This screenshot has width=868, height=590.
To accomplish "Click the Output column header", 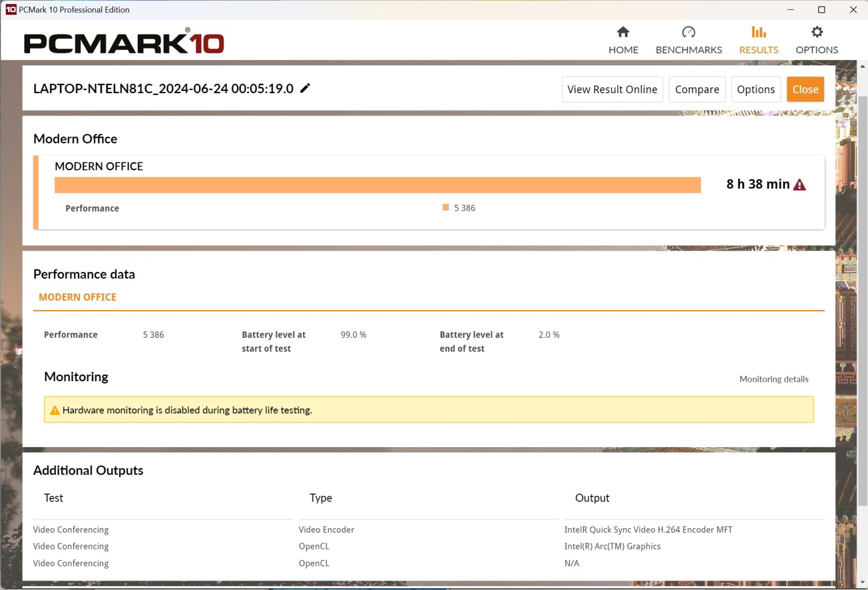I will [x=592, y=498].
